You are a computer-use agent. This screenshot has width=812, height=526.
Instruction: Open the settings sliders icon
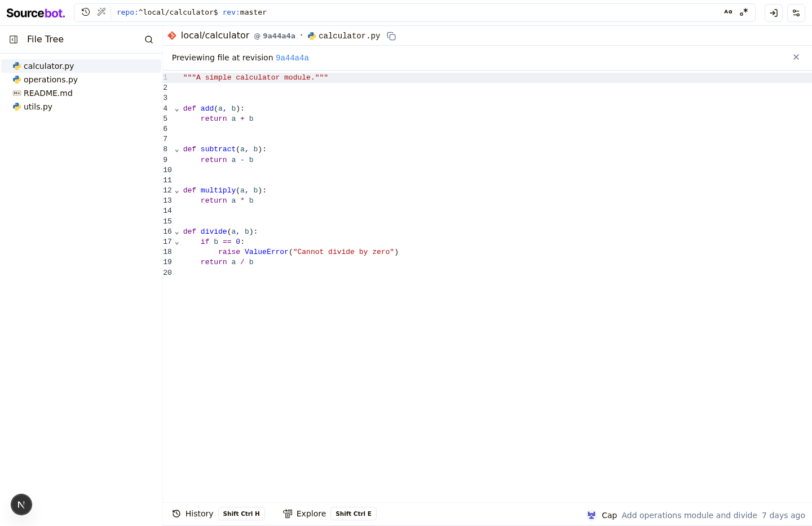796,13
